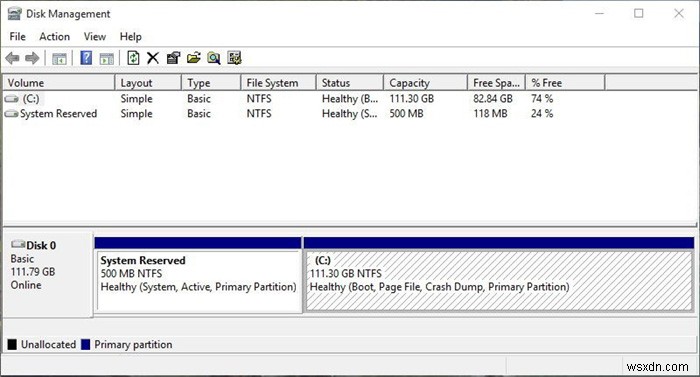
Task: Sort by the % Free column header
Action: pyautogui.click(x=565, y=83)
